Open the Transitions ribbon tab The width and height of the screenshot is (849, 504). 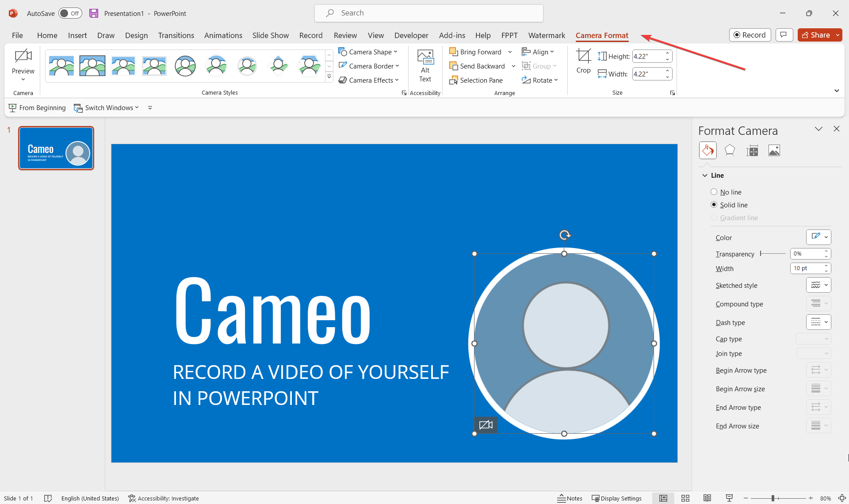coord(176,35)
